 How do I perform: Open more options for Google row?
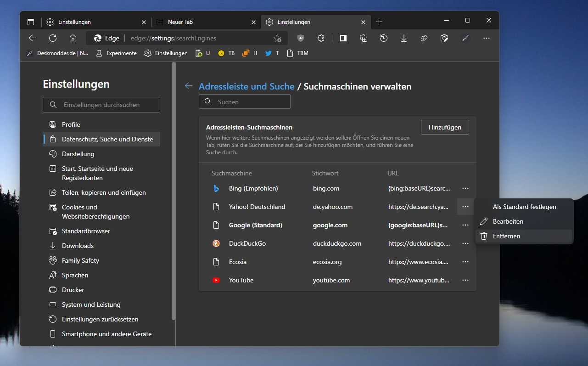click(x=465, y=225)
